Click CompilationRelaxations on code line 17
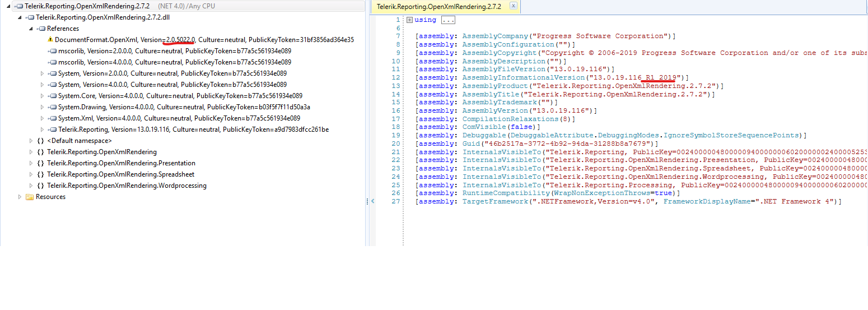Screen dimensions: 868x310 tap(510, 119)
